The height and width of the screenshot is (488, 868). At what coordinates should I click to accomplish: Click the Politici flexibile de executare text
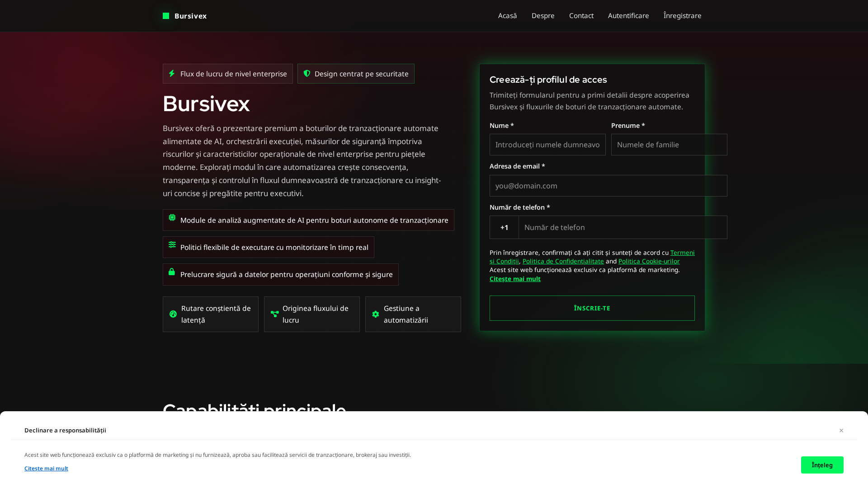274,247
